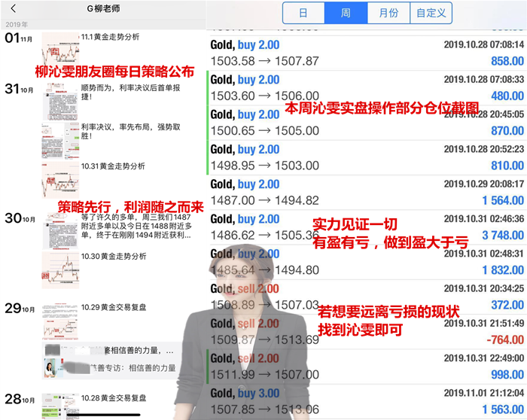
Task: Open thumbnail beside 顺势而为 post
Action: click(60, 102)
